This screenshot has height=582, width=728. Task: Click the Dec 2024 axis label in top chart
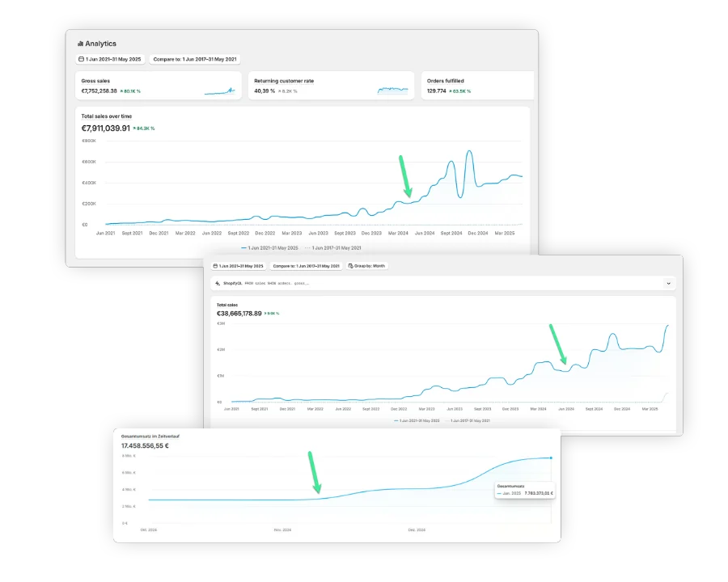click(478, 234)
